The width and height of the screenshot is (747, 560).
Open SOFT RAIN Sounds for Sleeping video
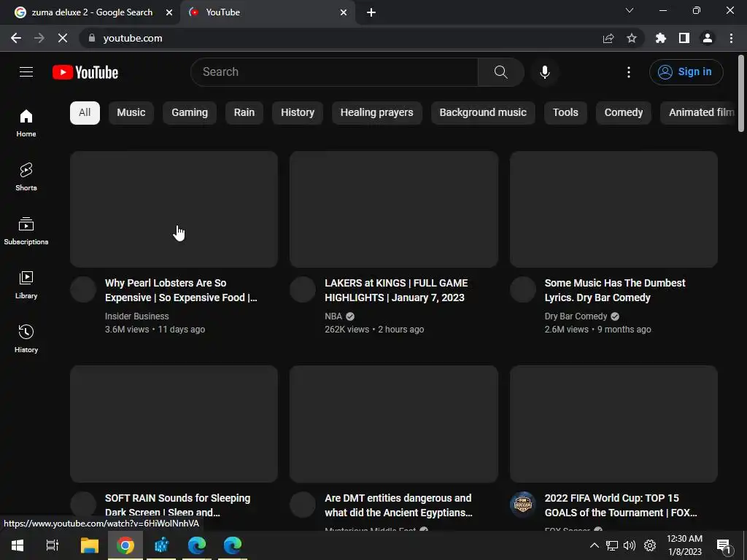click(177, 505)
